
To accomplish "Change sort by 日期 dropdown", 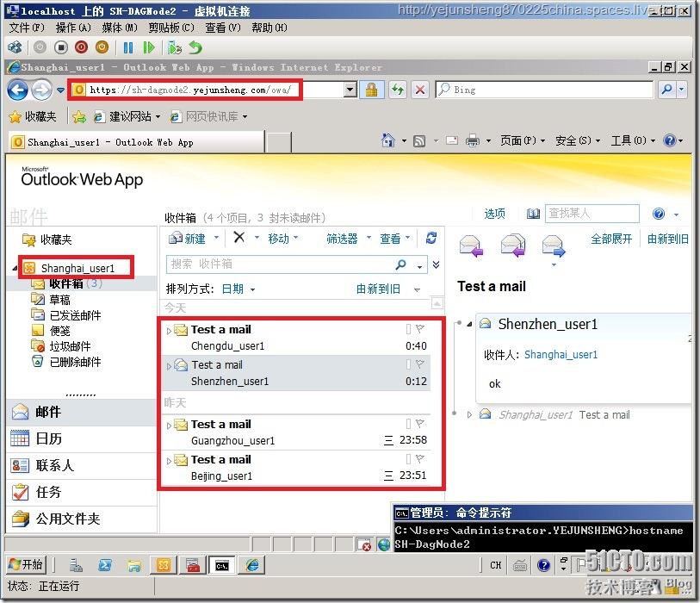I will coord(238,289).
